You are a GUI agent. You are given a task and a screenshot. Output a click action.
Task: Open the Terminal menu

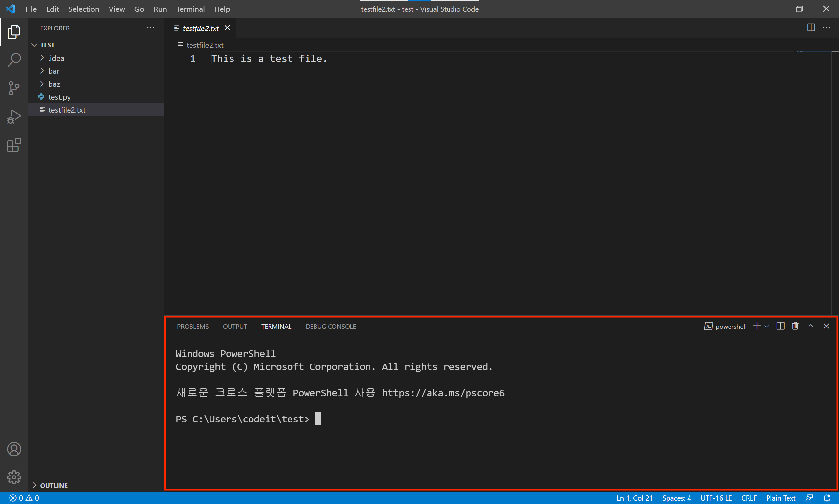coord(190,9)
